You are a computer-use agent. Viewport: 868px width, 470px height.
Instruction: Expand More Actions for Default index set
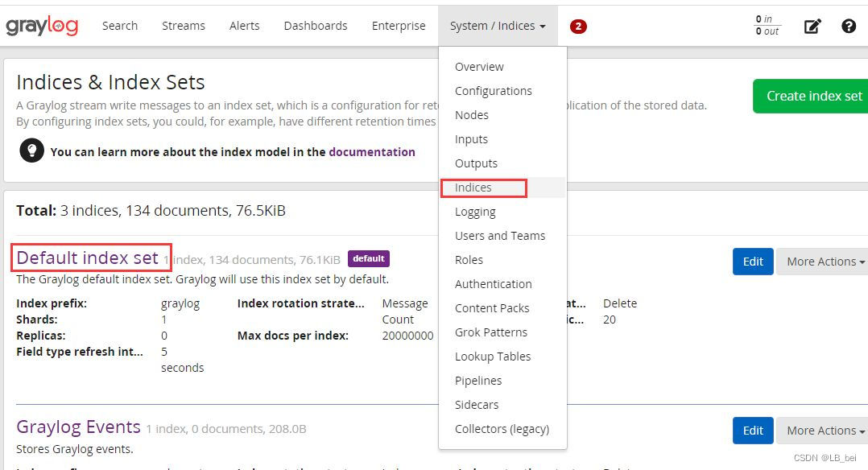coord(823,262)
